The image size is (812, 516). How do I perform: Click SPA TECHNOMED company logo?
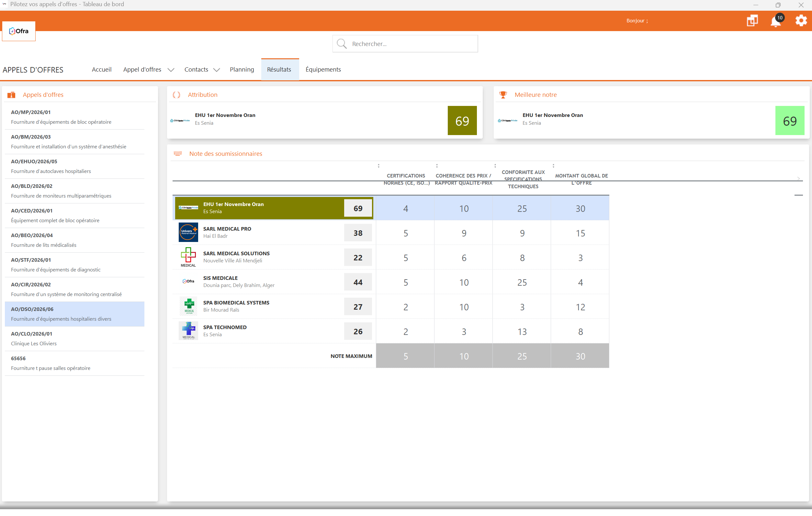[188, 331]
